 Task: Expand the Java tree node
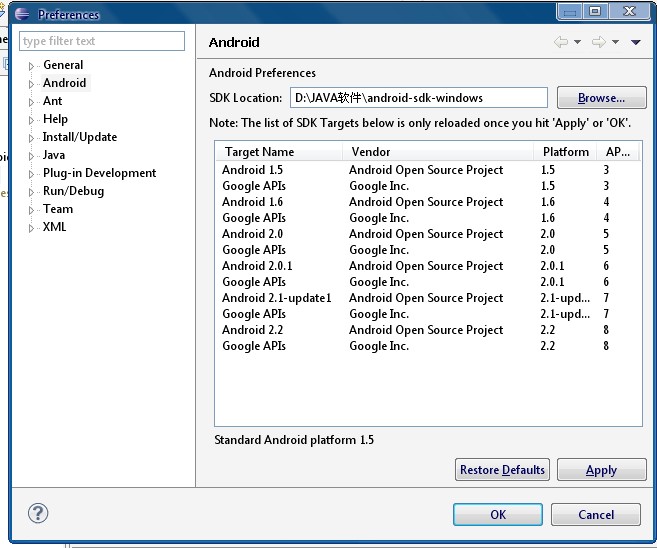tap(31, 156)
